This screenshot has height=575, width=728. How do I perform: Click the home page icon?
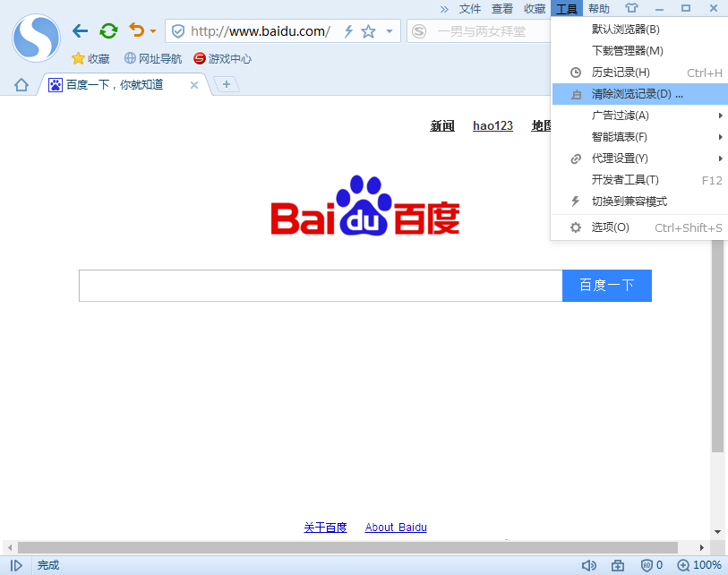(21, 85)
